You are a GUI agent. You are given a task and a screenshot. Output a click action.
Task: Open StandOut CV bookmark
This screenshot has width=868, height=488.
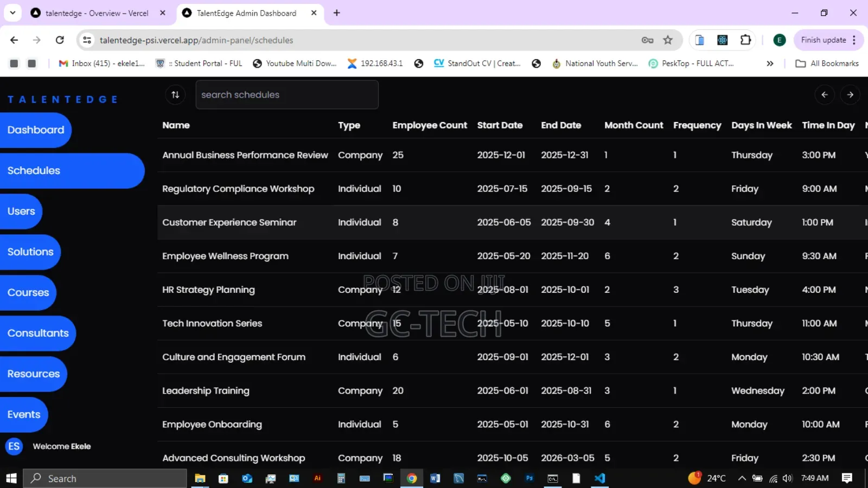[477, 63]
